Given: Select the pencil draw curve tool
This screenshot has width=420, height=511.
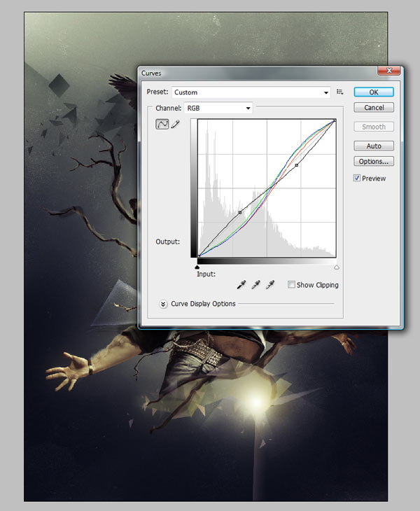Looking at the screenshot, I should (175, 124).
